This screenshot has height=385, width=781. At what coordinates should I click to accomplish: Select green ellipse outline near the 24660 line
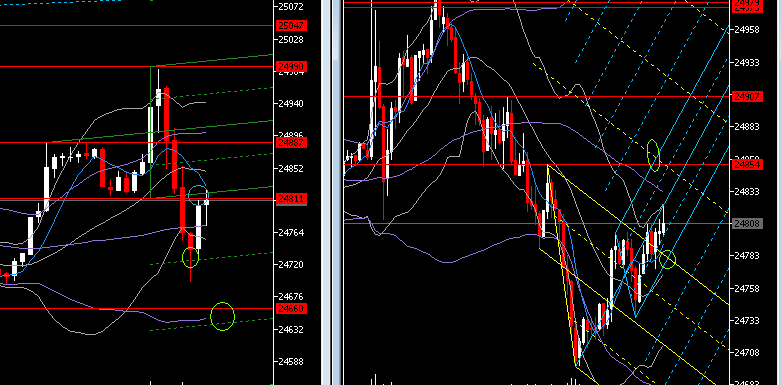click(x=222, y=316)
